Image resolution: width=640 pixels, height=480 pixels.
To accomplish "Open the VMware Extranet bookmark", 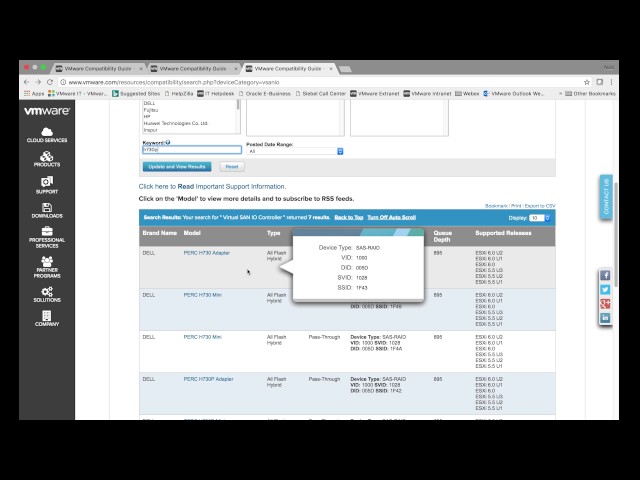I will tap(375, 93).
